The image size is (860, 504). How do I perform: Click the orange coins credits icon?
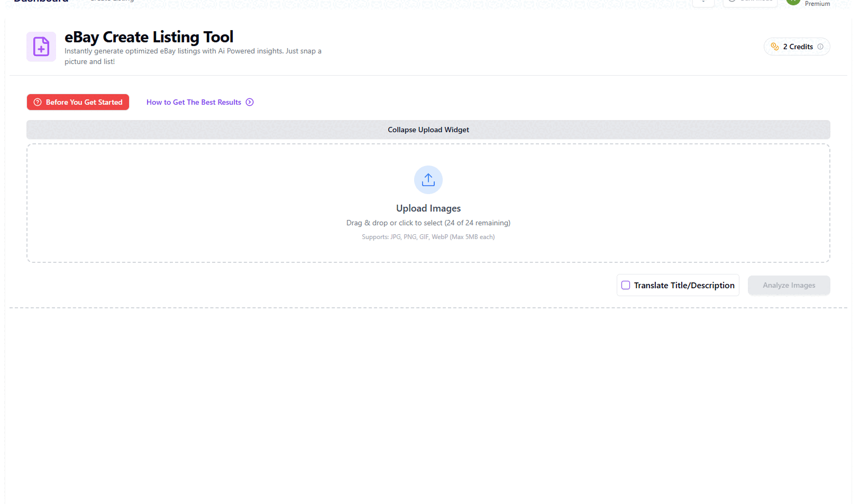click(774, 47)
